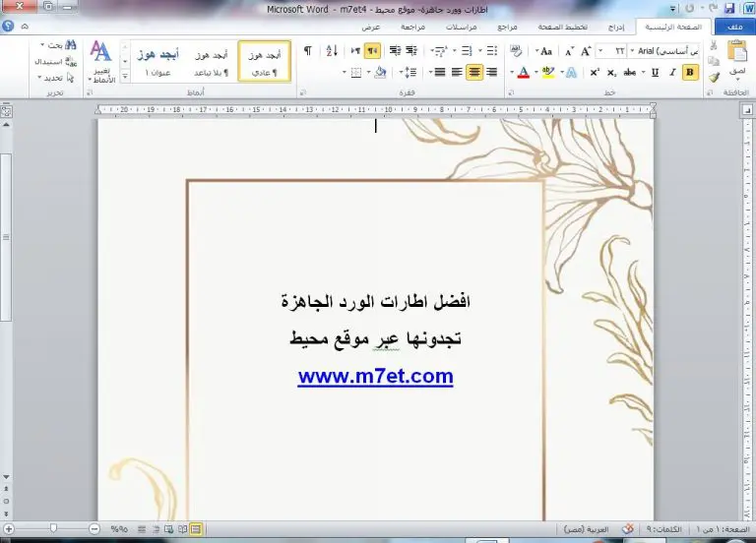The height and width of the screenshot is (543, 756).
Task: Click the zoom slider handle
Action: pyautogui.click(x=53, y=528)
